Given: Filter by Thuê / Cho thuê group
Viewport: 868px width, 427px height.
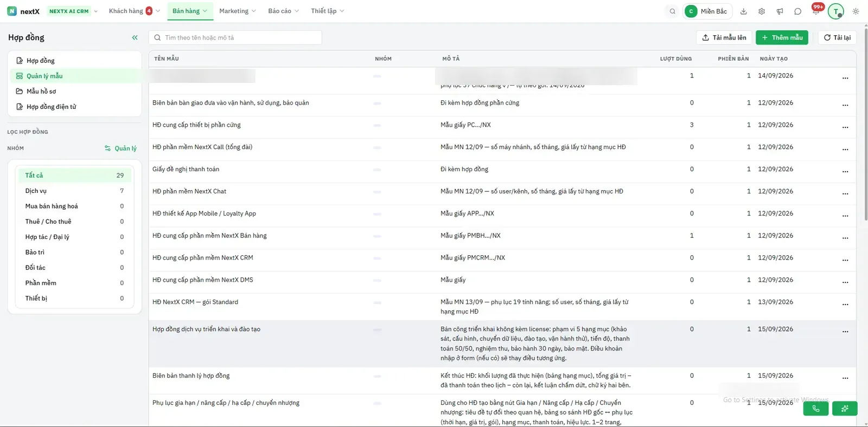Looking at the screenshot, I should [74, 222].
